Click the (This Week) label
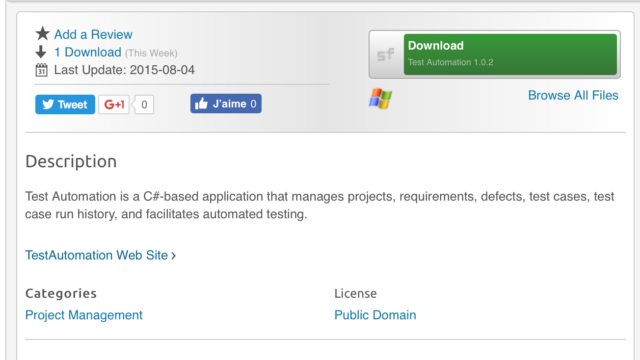This screenshot has width=640, height=360. [151, 53]
